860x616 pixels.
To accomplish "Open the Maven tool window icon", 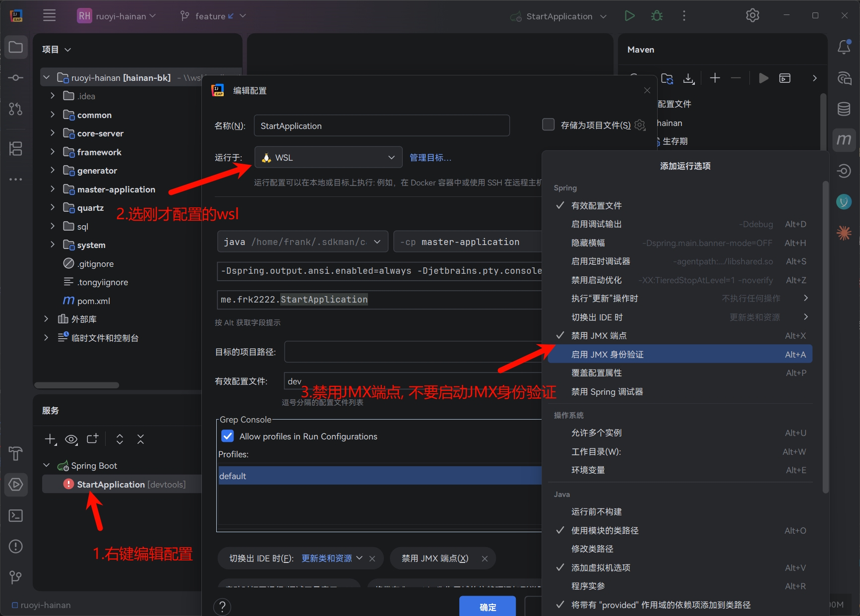I will tap(844, 140).
